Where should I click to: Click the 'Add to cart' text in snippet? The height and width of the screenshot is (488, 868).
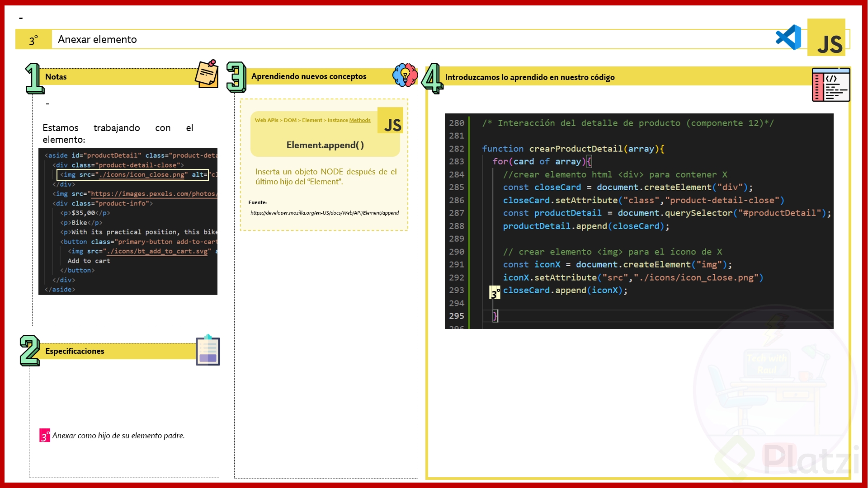click(x=89, y=261)
